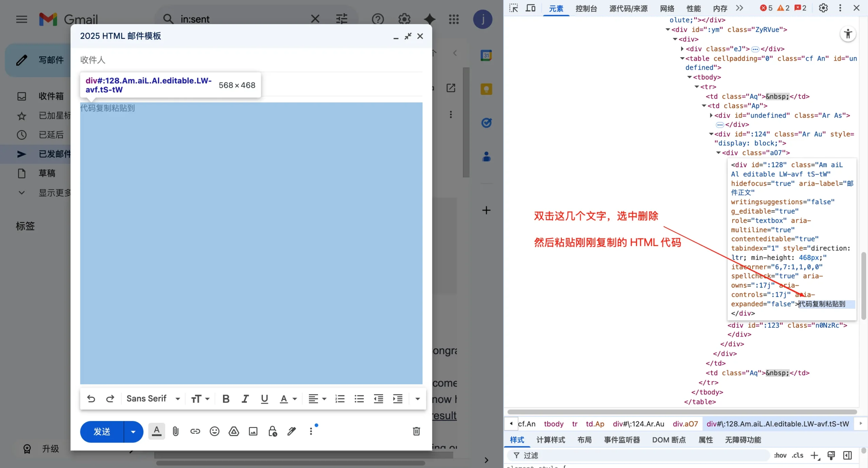The image size is (868, 468).
Task: Open the insert link tool
Action: click(x=195, y=431)
